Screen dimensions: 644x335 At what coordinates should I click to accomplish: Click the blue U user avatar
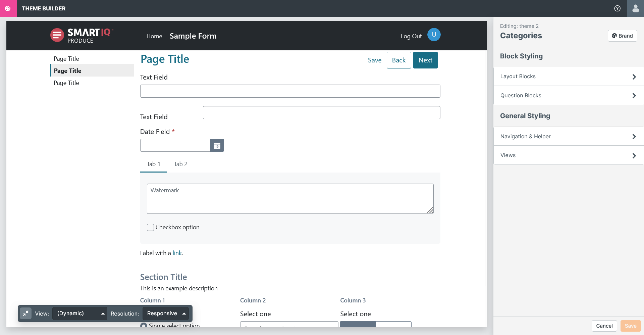[x=434, y=35]
